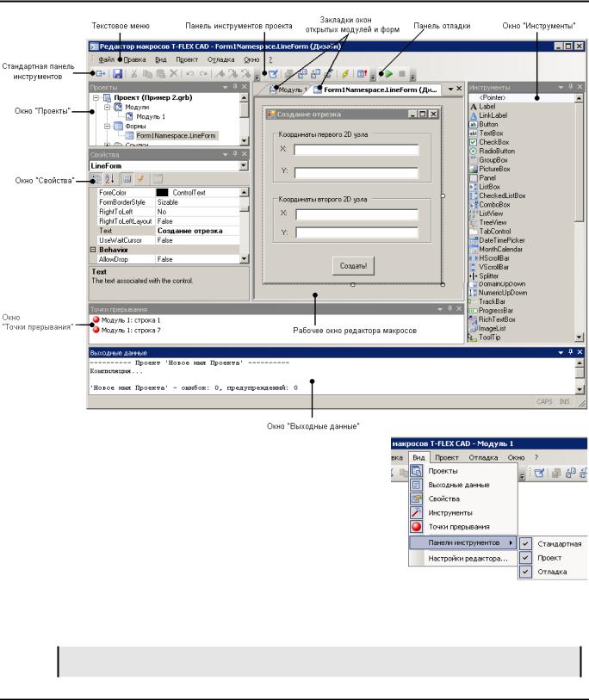
Task: Click the Save icon in standard toolbar
Action: pyautogui.click(x=117, y=74)
